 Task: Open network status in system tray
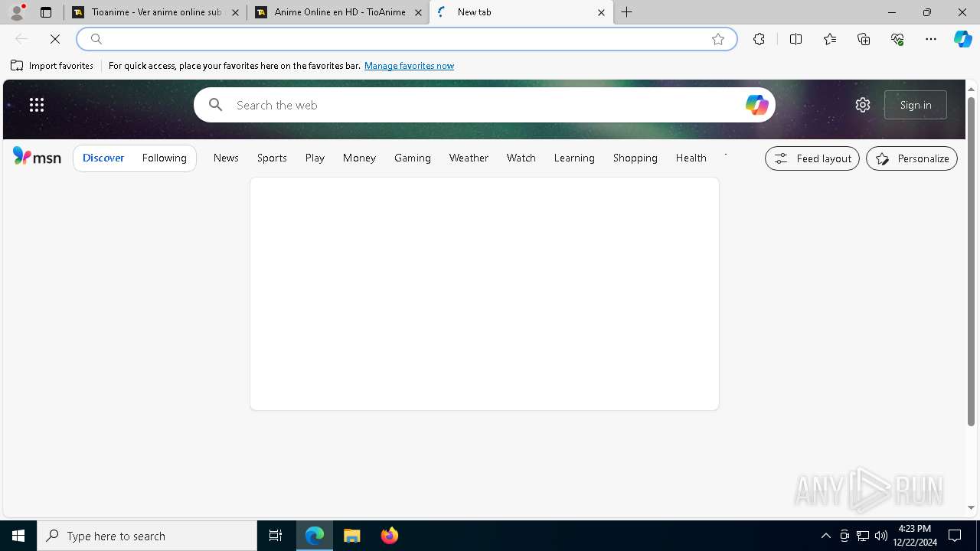click(863, 536)
